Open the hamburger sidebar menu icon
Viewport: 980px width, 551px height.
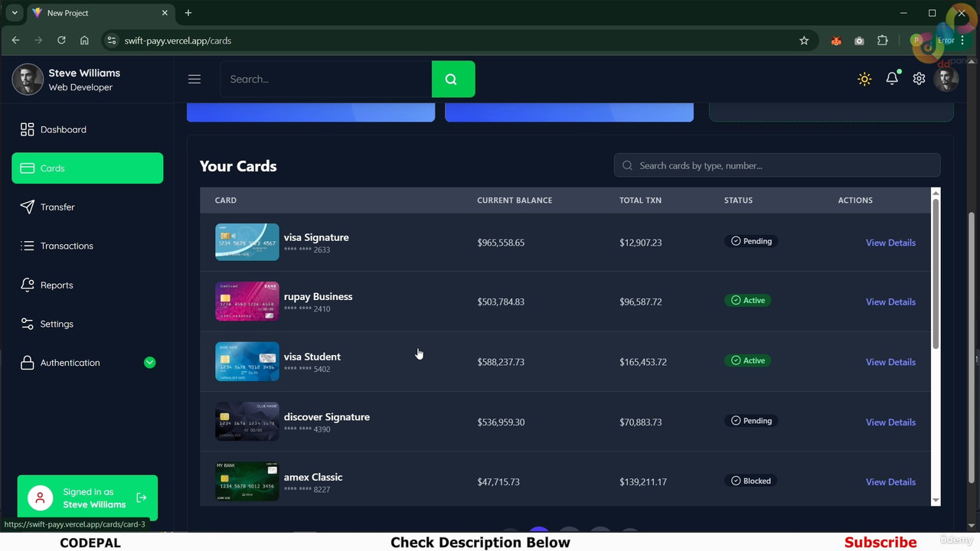click(194, 79)
